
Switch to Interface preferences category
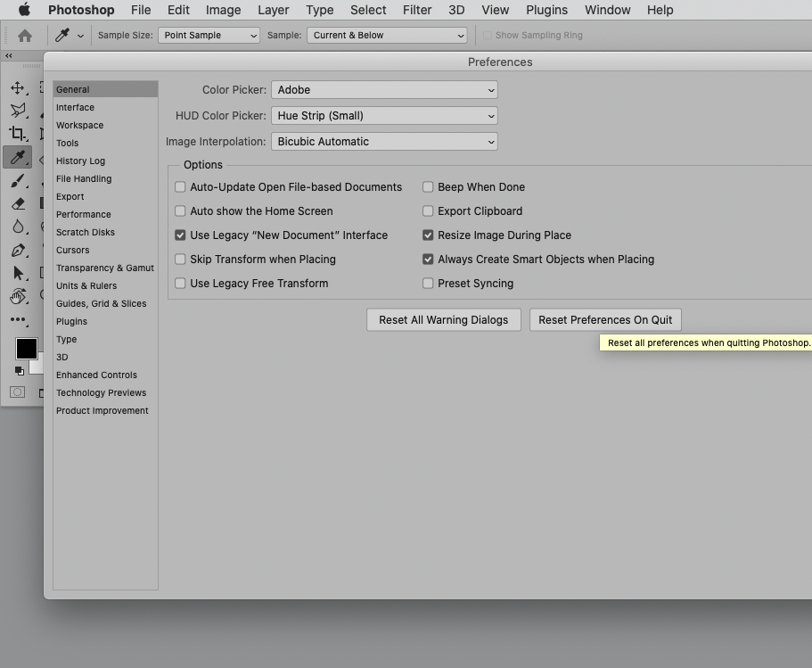106,107
